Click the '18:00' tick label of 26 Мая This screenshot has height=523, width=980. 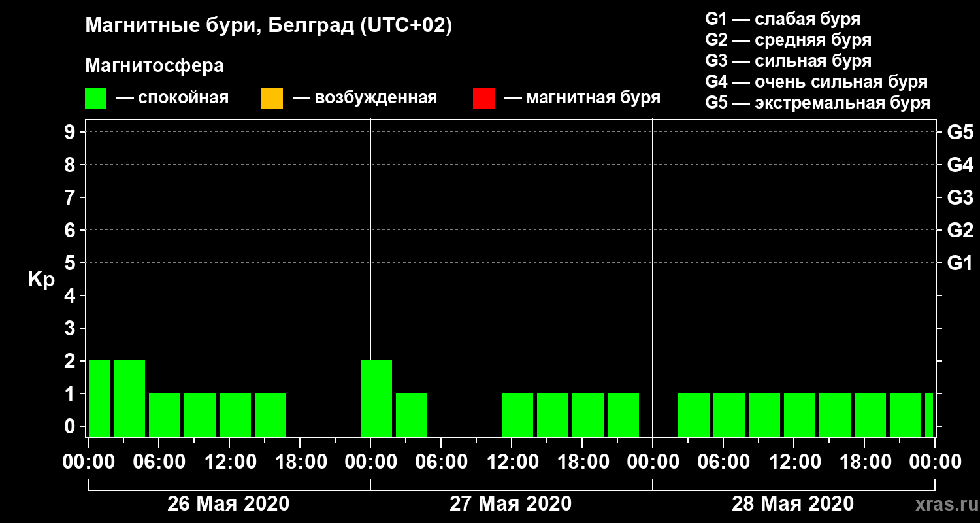pyautogui.click(x=300, y=462)
